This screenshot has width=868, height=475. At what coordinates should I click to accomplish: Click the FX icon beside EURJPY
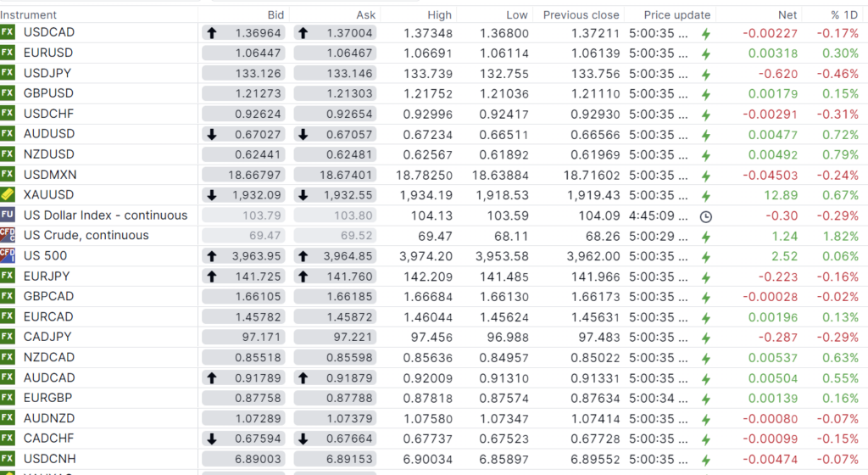click(8, 276)
